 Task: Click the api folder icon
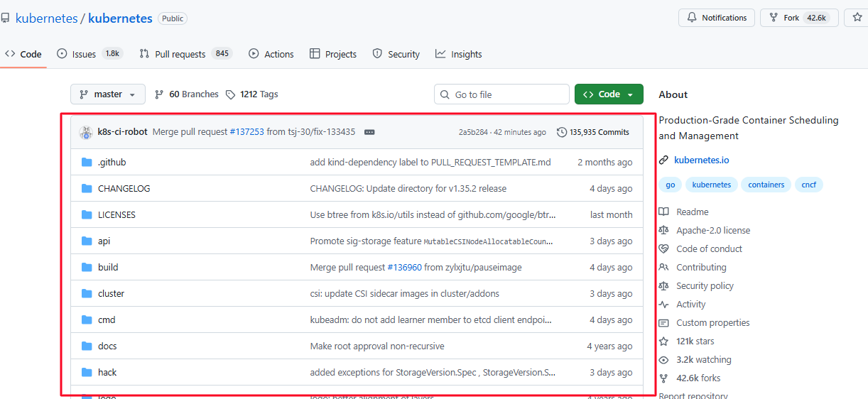[87, 241]
